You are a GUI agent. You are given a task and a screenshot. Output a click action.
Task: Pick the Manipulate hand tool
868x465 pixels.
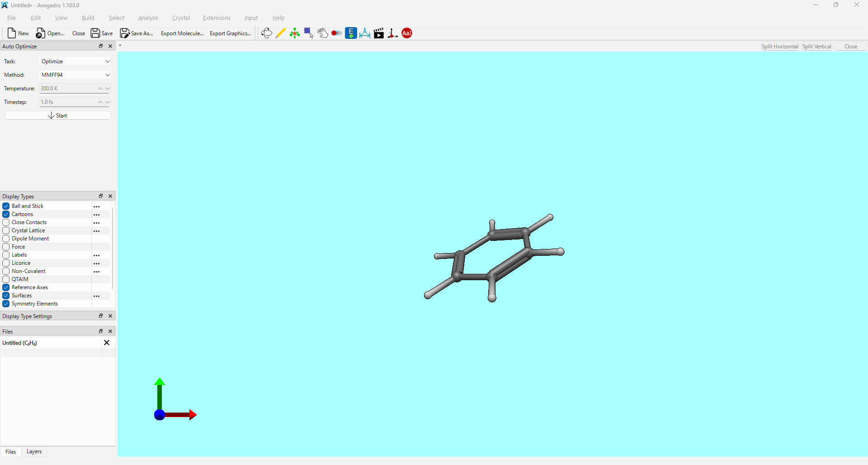pyautogui.click(x=323, y=33)
